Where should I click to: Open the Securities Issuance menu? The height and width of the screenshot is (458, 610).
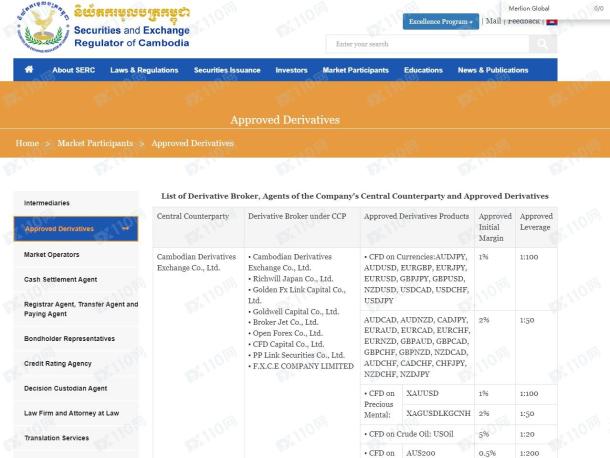(x=227, y=70)
